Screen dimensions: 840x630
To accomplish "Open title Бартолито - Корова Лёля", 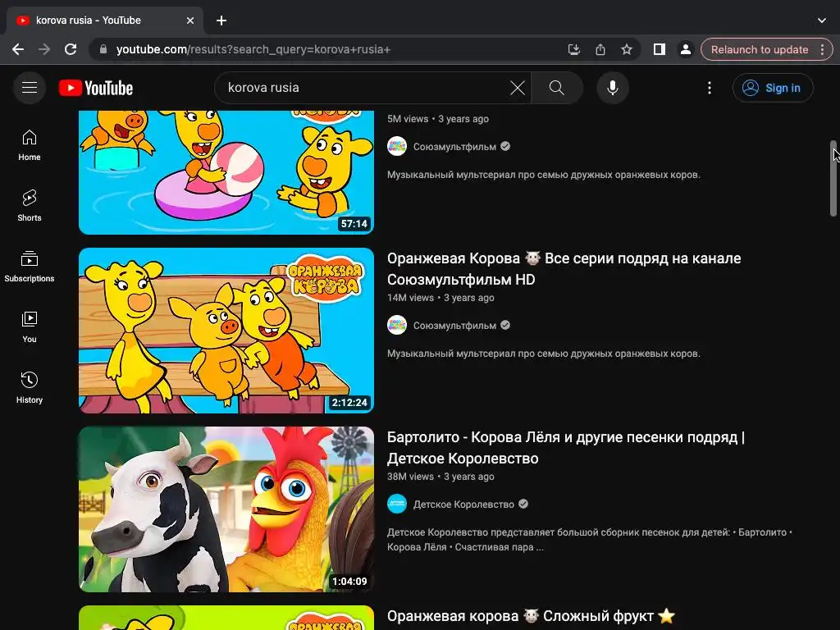I will pyautogui.click(x=566, y=448).
